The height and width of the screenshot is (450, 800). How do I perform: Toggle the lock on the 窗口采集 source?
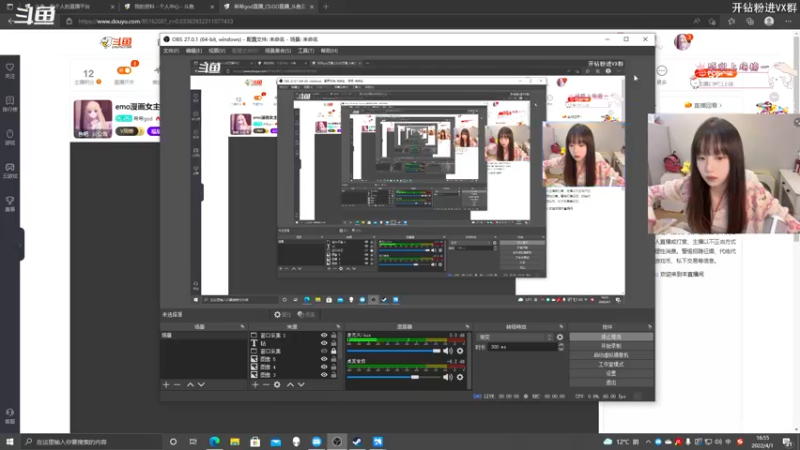(334, 351)
